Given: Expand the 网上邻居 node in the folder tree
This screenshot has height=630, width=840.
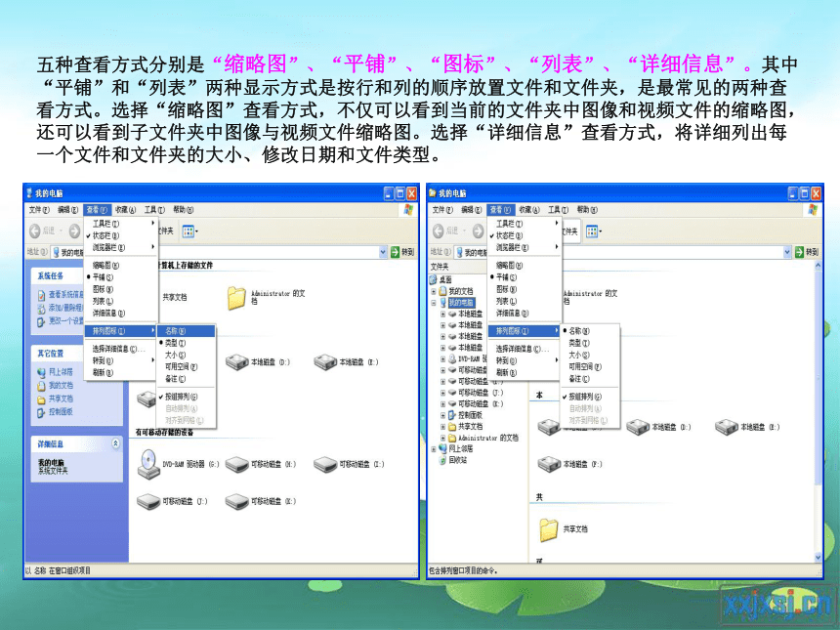Looking at the screenshot, I should [x=434, y=449].
